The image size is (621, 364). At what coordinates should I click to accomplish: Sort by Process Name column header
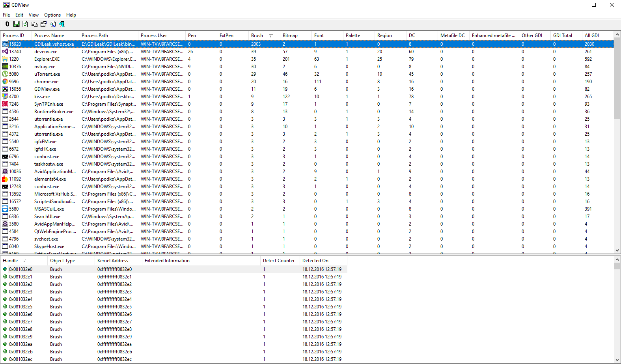[55, 35]
